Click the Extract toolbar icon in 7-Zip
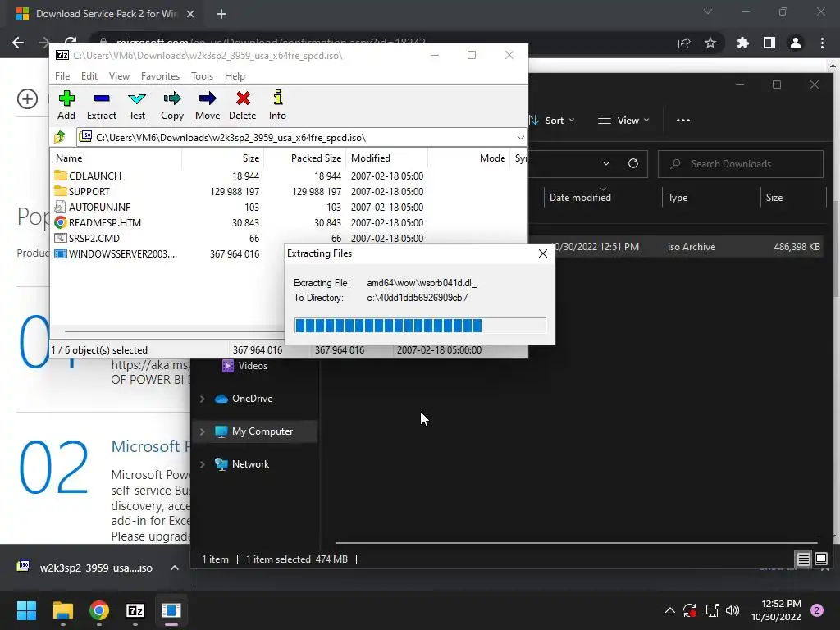 [101, 105]
